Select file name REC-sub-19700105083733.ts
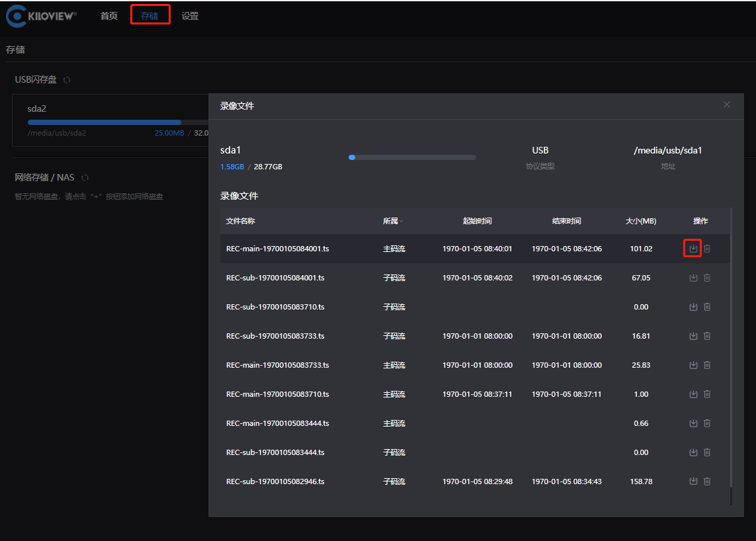The image size is (756, 541). (275, 336)
